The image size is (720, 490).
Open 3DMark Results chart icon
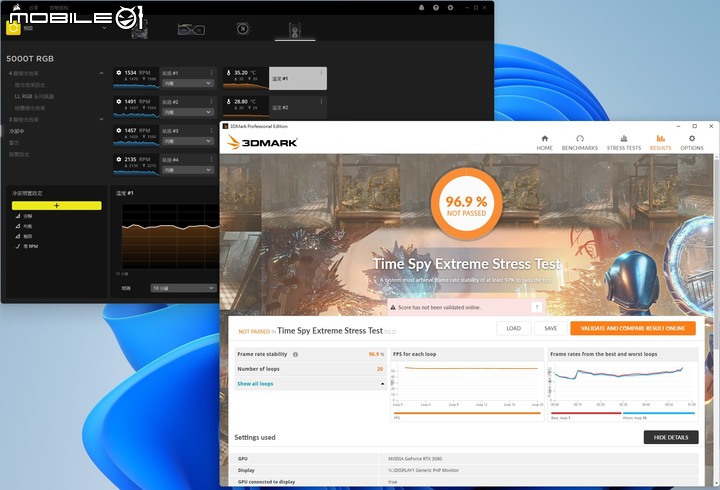(660, 138)
